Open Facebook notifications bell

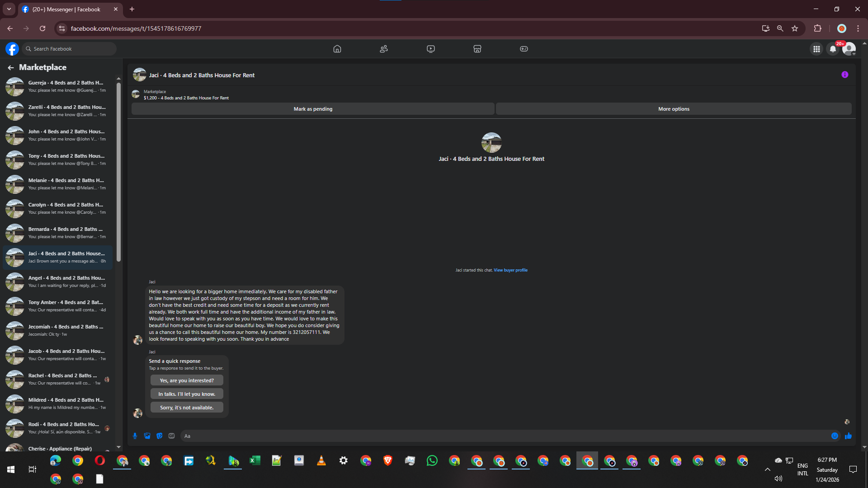tap(833, 49)
